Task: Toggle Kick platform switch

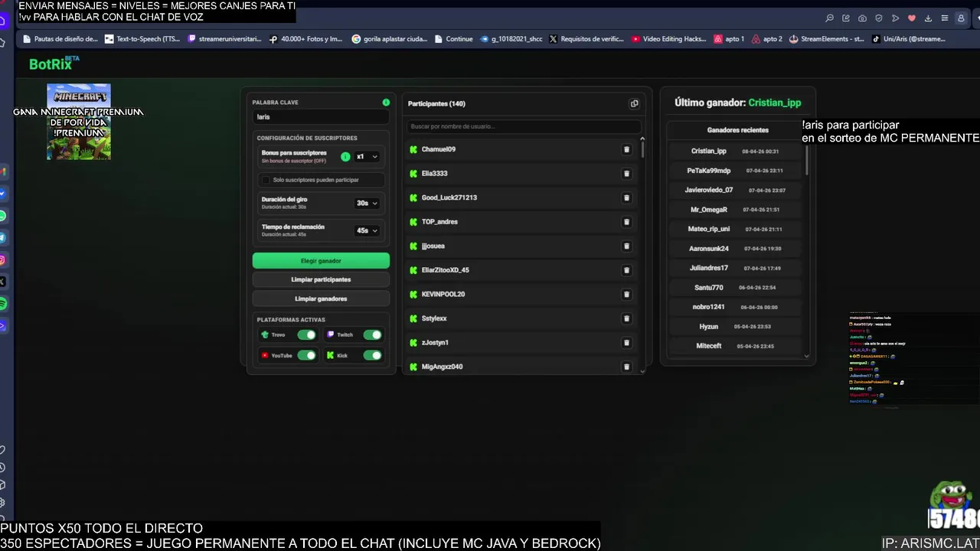Action: click(372, 355)
